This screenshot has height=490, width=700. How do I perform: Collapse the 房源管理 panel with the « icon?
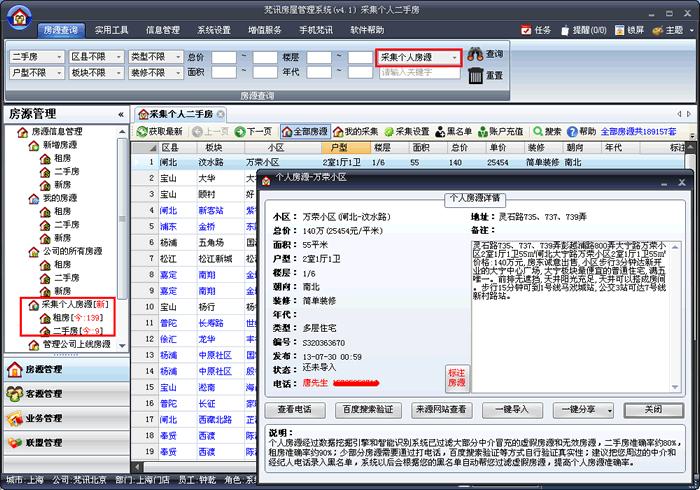coord(121,115)
